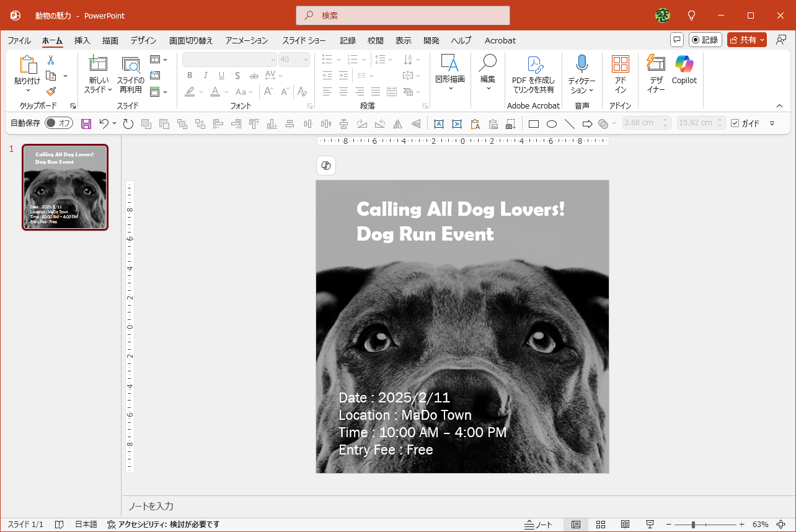Open the Editing (編集) dropdown
Image resolution: width=796 pixels, height=532 pixels.
488,71
